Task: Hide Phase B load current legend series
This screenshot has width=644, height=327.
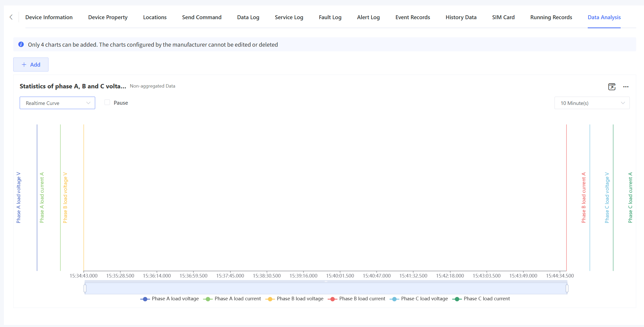Action: [362, 299]
